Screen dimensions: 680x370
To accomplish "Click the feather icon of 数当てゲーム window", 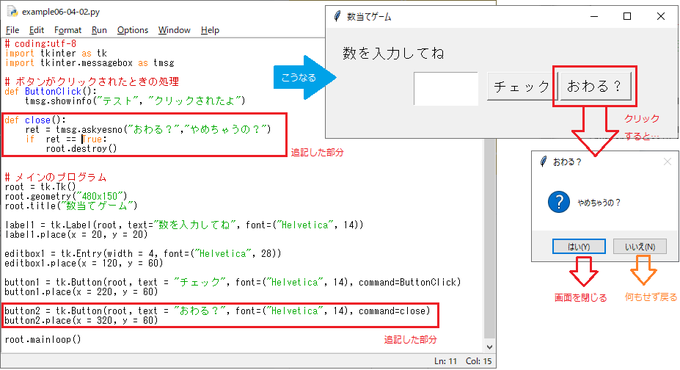I will pos(337,16).
